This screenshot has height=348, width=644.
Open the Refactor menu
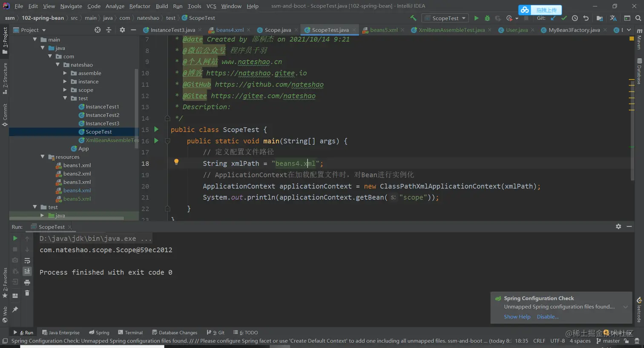[x=140, y=6]
